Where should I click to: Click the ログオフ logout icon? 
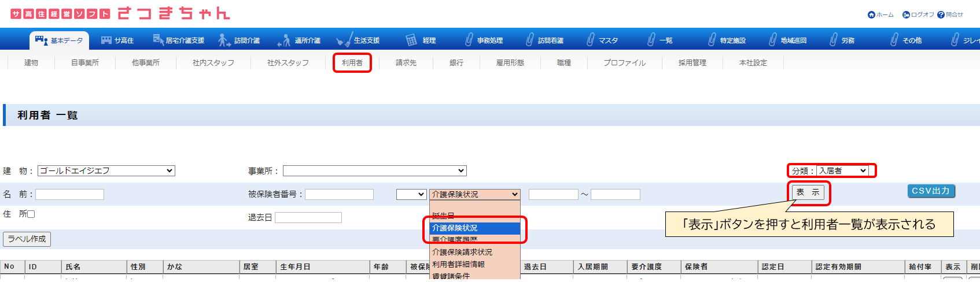coord(906,15)
